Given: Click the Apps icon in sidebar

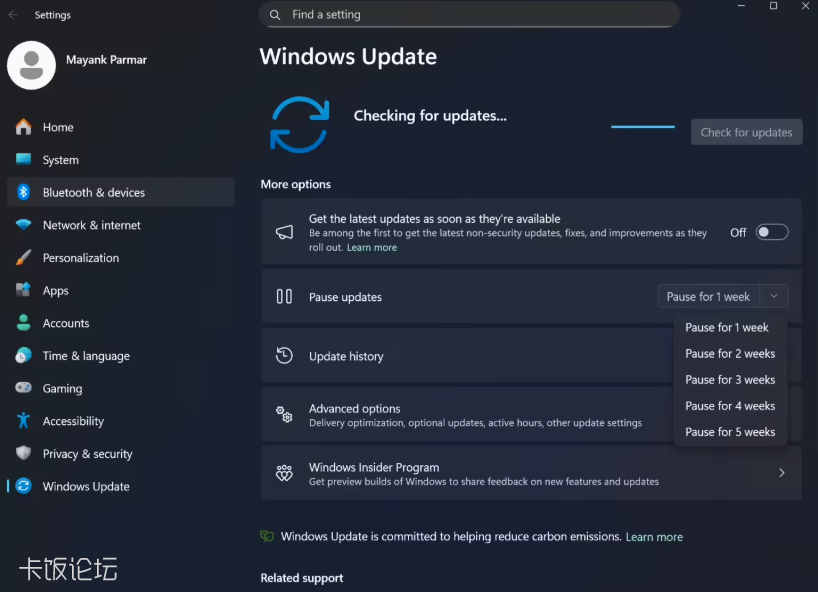Looking at the screenshot, I should click(x=23, y=290).
